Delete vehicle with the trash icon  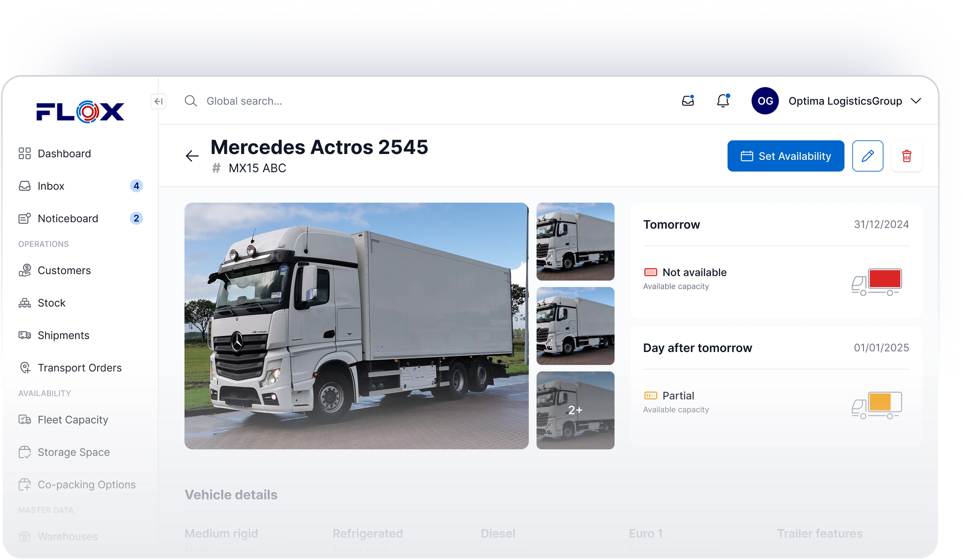906,156
